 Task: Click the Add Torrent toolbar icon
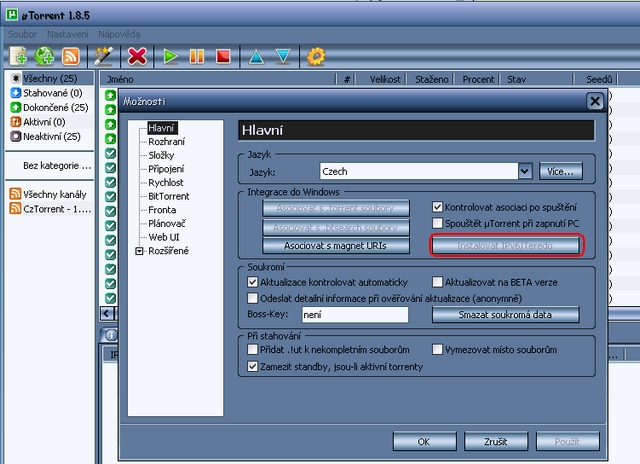[18, 56]
